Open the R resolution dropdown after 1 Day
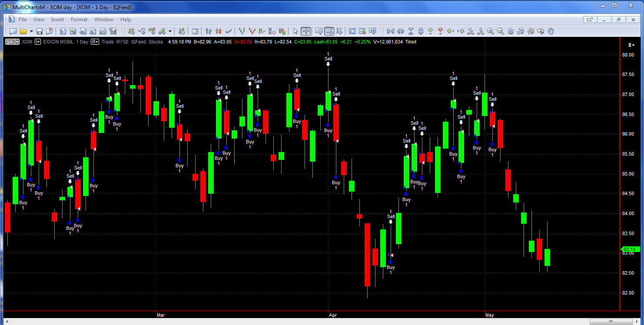Screen dimensions: 644x325 95,42
